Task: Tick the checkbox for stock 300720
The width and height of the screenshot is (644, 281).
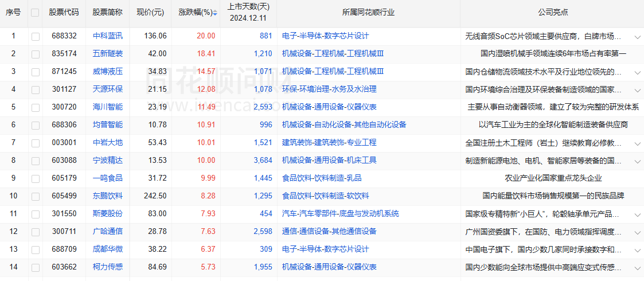Action: coord(36,107)
